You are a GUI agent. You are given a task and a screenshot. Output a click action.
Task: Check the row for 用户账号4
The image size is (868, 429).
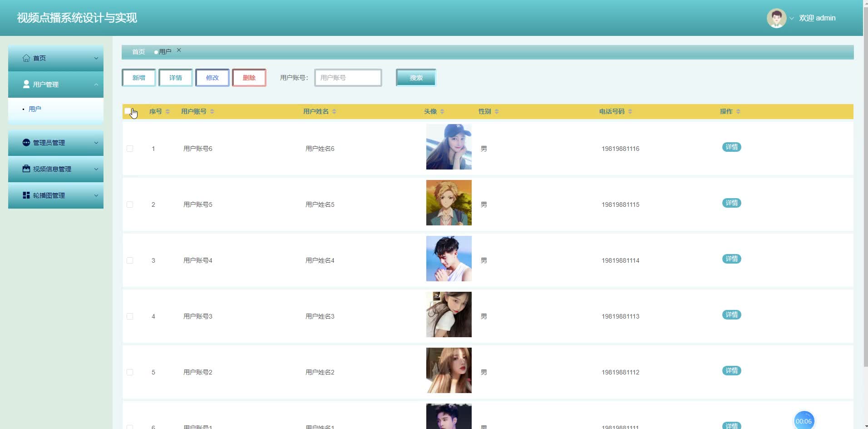pos(130,260)
